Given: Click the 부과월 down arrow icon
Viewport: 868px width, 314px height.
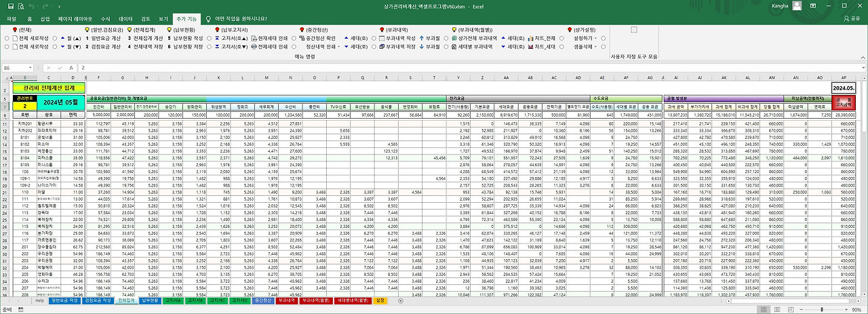Looking at the screenshot, I should pyautogui.click(x=421, y=47).
